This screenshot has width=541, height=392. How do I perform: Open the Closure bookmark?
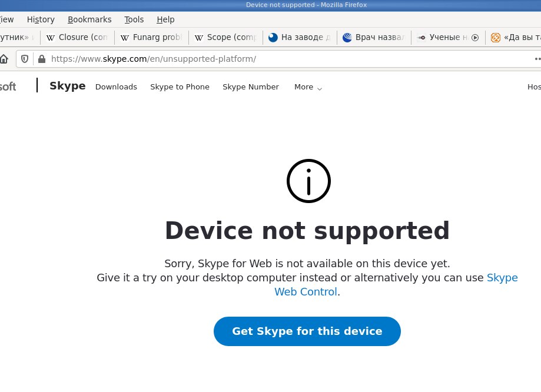coord(77,37)
